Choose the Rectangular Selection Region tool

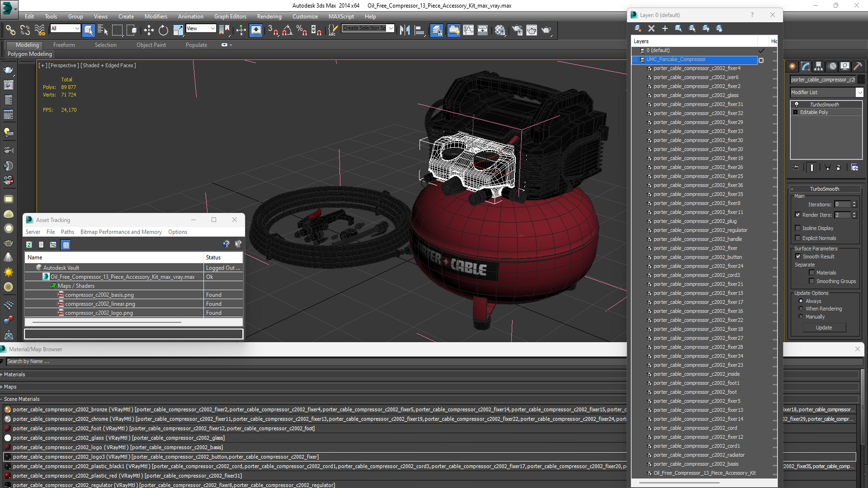[117, 30]
